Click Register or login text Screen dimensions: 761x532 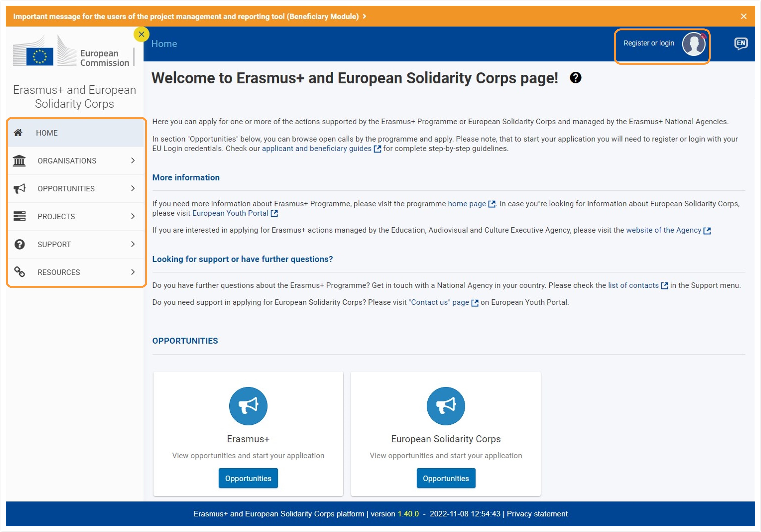click(649, 43)
